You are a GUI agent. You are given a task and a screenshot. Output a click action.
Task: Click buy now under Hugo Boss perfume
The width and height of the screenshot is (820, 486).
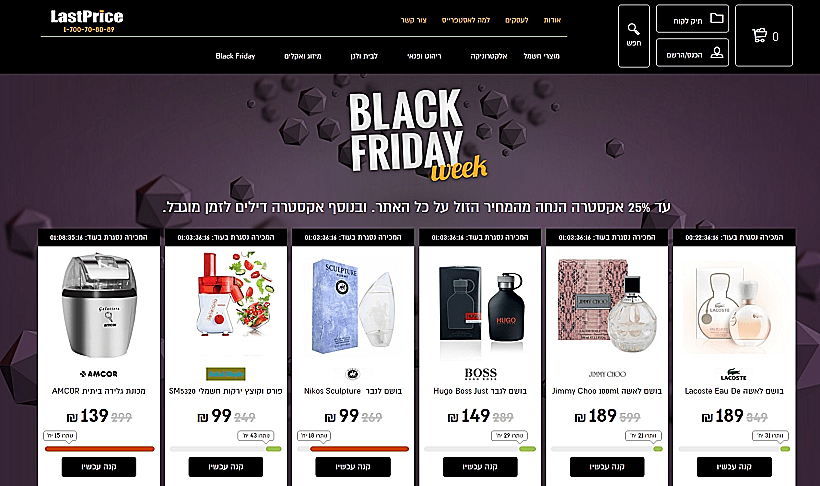tap(480, 467)
